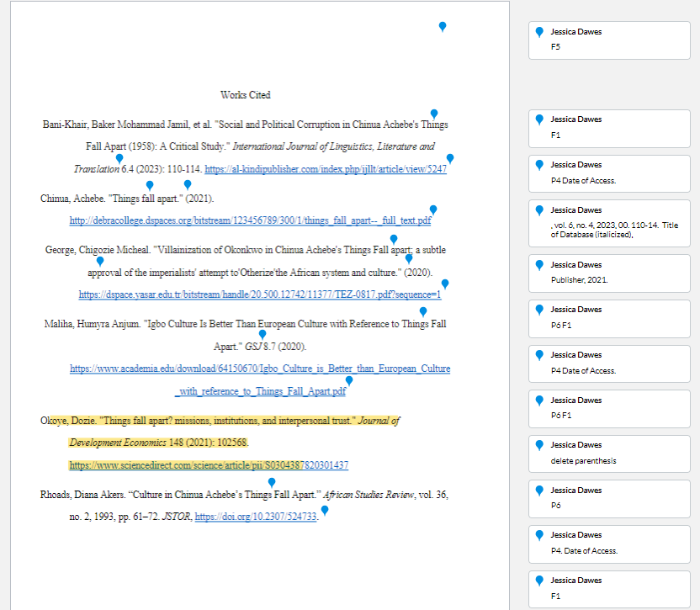Select the 'delete parenthesis' comment text
700x610 pixels.
tap(583, 461)
